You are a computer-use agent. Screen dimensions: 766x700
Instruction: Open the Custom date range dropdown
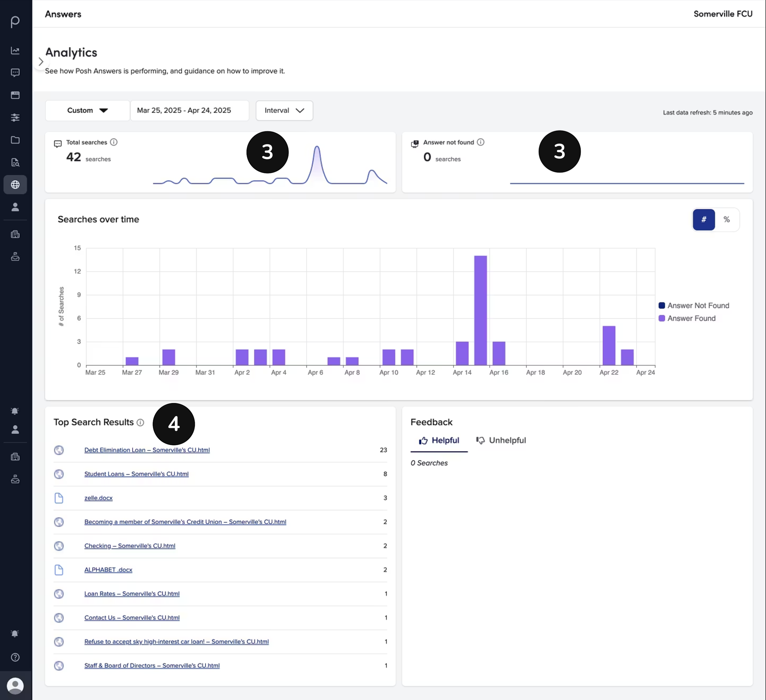[x=87, y=111]
